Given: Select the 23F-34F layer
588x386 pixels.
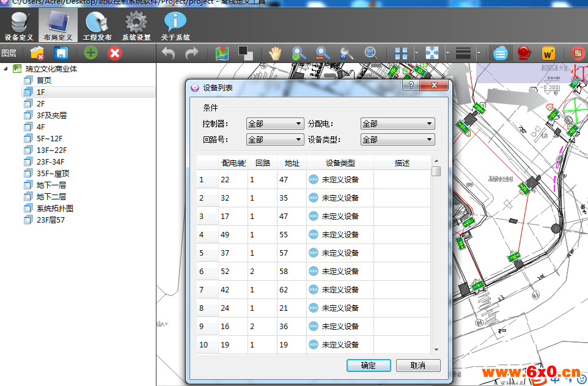Looking at the screenshot, I should pos(50,162).
